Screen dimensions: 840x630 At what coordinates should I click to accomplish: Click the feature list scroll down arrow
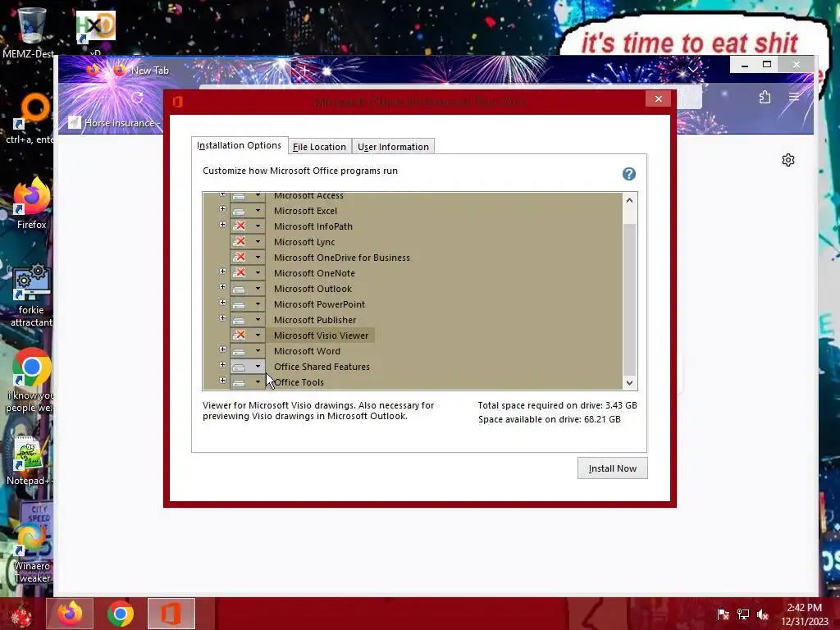click(629, 382)
